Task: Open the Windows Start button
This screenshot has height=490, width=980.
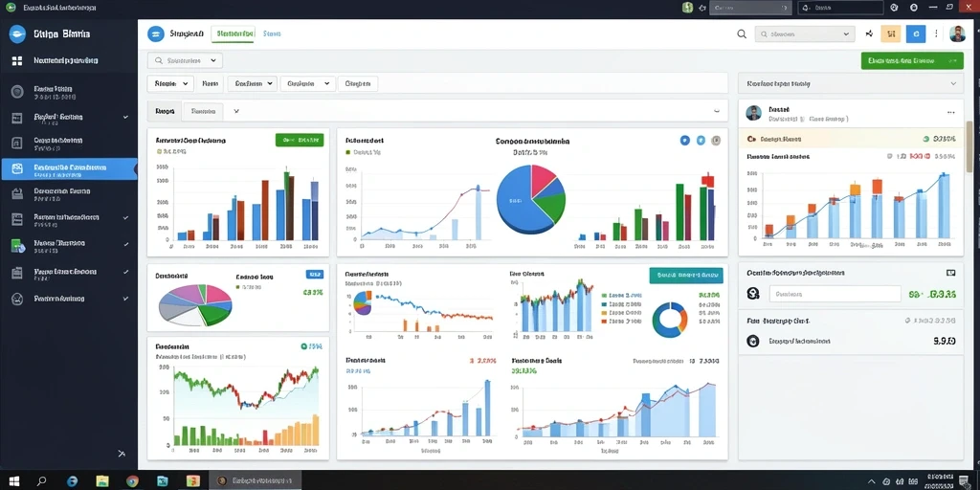Action: click(13, 480)
